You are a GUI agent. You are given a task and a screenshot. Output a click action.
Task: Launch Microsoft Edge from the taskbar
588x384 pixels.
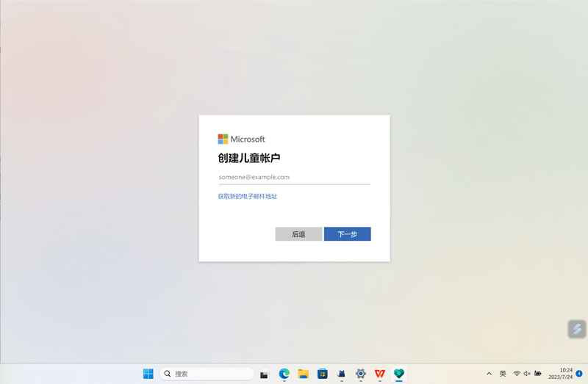pos(284,374)
